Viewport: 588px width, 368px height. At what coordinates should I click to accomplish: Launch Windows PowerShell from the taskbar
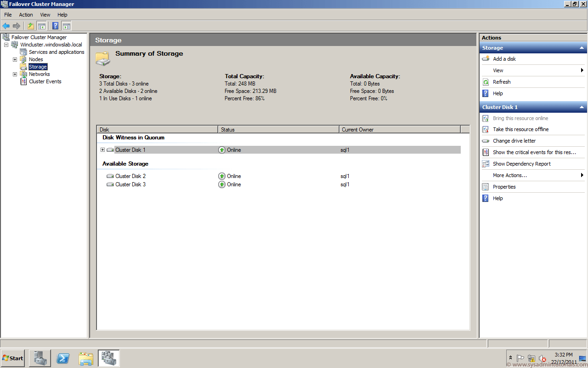63,358
